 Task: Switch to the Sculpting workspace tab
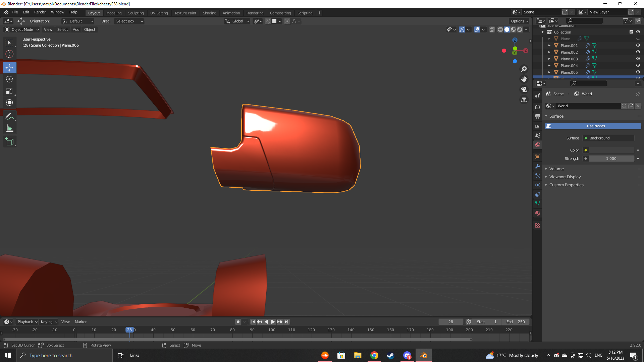(x=136, y=13)
